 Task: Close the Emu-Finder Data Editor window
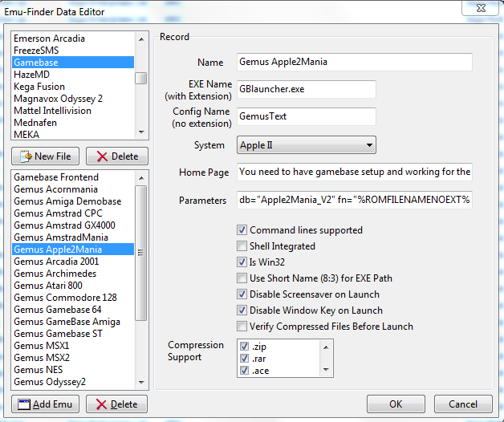pyautogui.click(x=481, y=8)
